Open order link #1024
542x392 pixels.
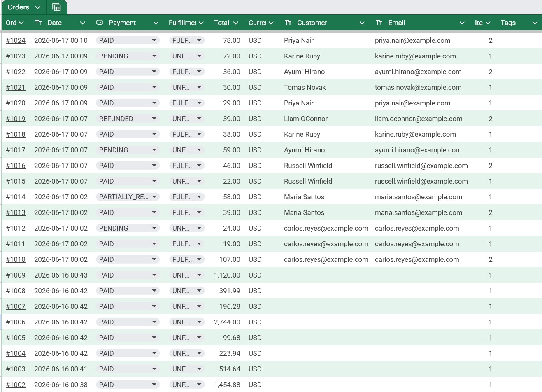(x=16, y=40)
